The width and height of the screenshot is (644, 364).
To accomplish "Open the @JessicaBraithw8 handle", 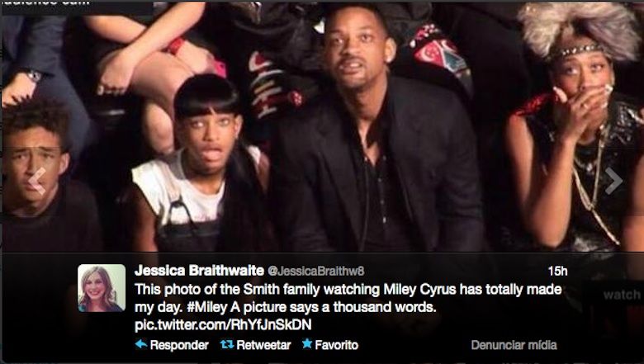I will [316, 272].
